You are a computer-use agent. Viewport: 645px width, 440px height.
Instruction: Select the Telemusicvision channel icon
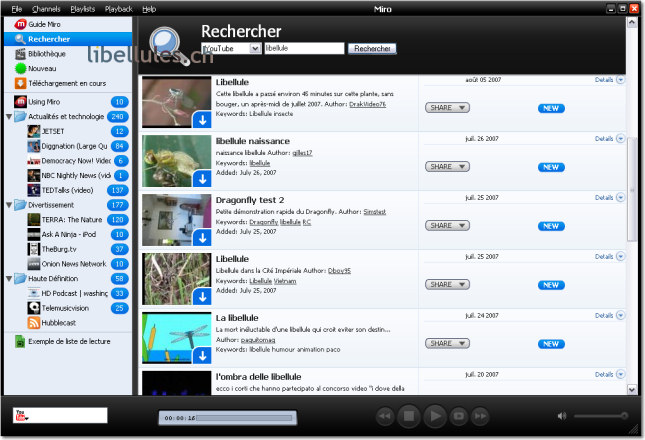pos(34,308)
